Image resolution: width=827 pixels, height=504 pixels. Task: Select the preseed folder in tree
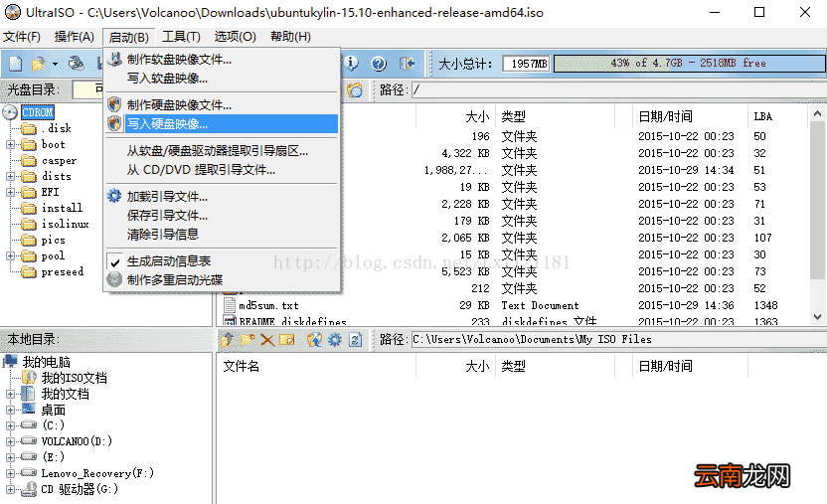coord(63,272)
